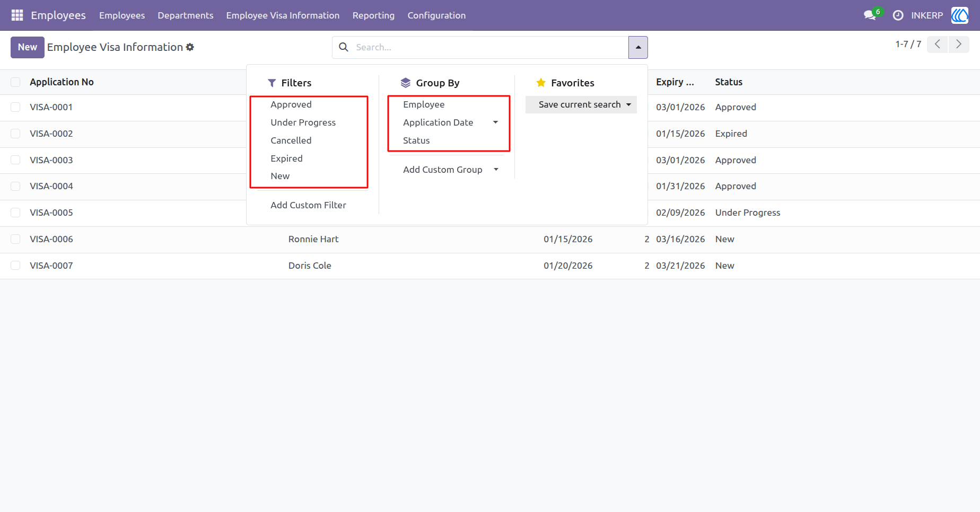Collapse the search options dropdown toggle
The image size is (980, 512).
638,47
